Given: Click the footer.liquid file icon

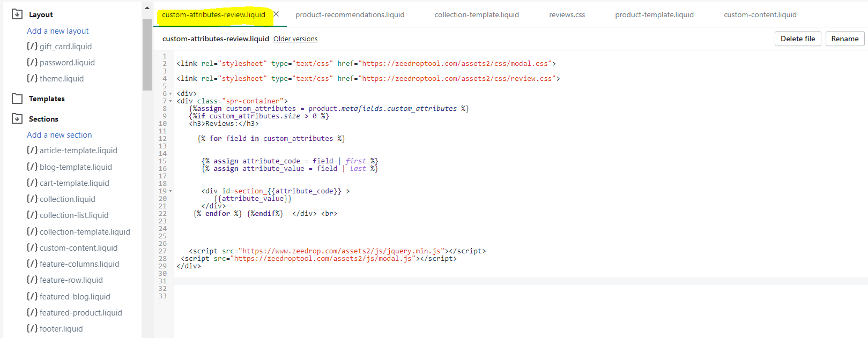Looking at the screenshot, I should [x=32, y=328].
